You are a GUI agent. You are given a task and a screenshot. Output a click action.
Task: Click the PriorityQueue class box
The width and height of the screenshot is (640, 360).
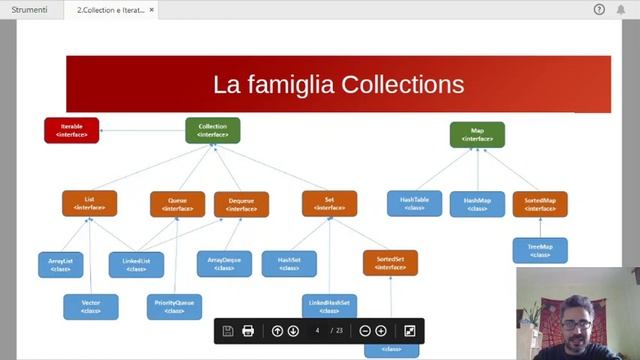click(174, 307)
